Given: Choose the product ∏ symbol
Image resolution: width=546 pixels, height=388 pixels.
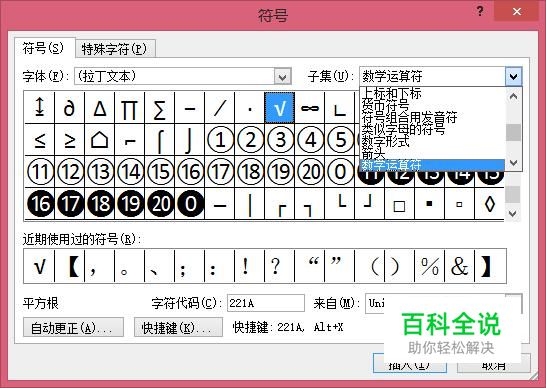Looking at the screenshot, I should tap(130, 108).
